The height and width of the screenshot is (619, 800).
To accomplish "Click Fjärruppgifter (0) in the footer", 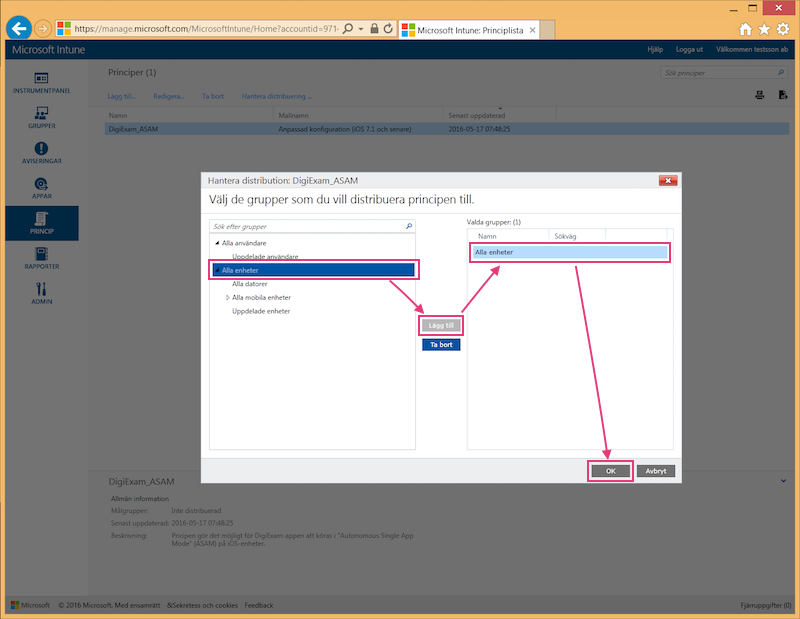I will 766,605.
